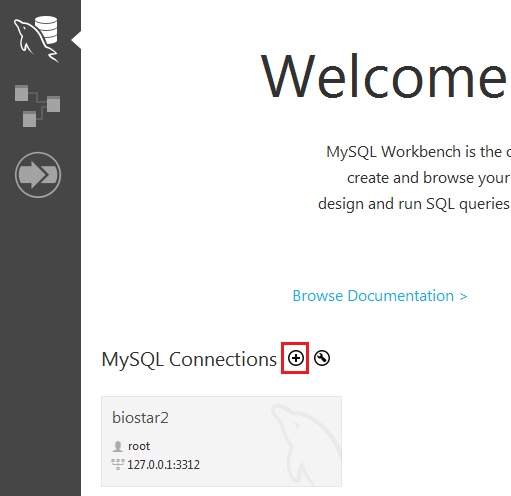The height and width of the screenshot is (496, 511).
Task: Click empty sidebar area below the migration icon
Action: coord(40,333)
